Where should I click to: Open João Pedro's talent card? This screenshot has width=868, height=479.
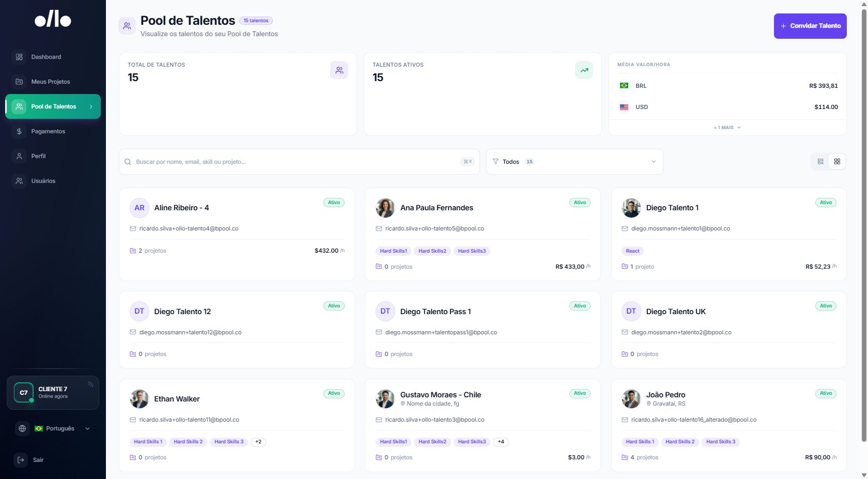729,425
